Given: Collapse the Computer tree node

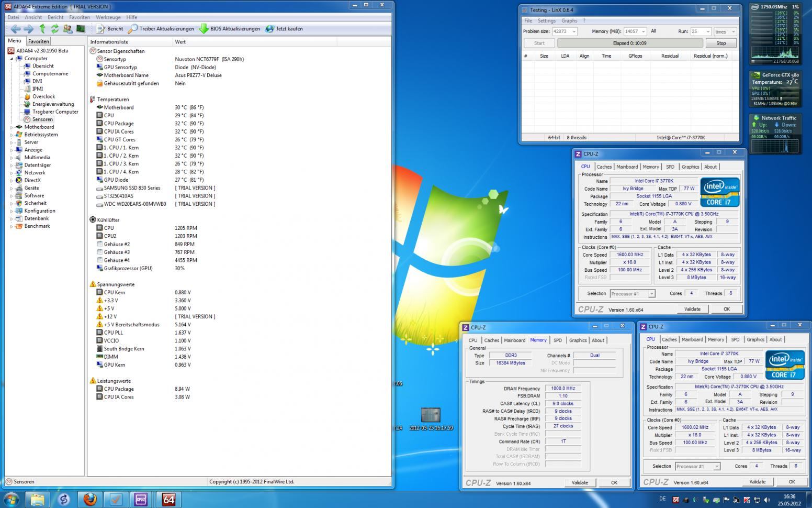Looking at the screenshot, I should (12, 59).
